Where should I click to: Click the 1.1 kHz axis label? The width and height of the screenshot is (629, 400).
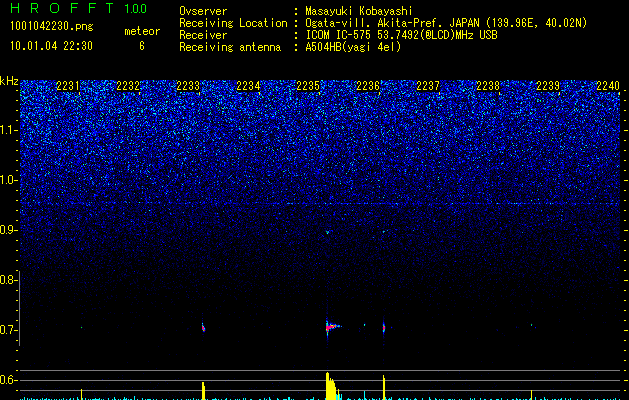pyautogui.click(x=7, y=130)
